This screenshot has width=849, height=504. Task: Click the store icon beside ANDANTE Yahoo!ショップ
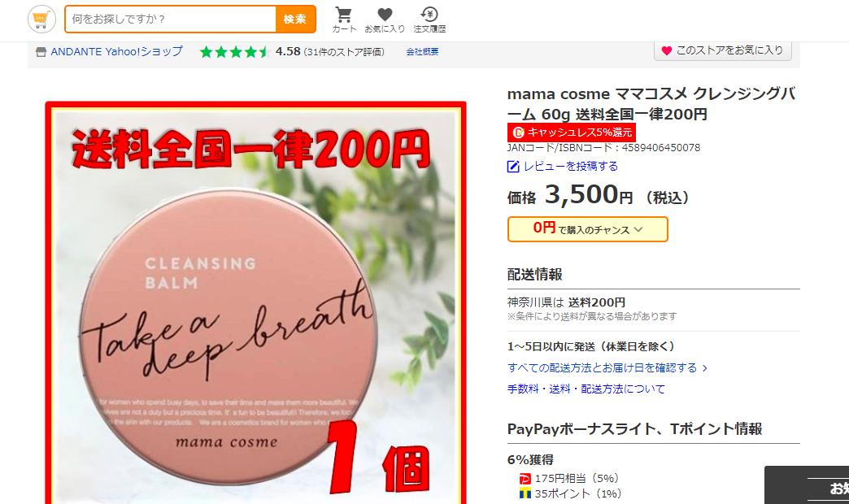[x=41, y=52]
